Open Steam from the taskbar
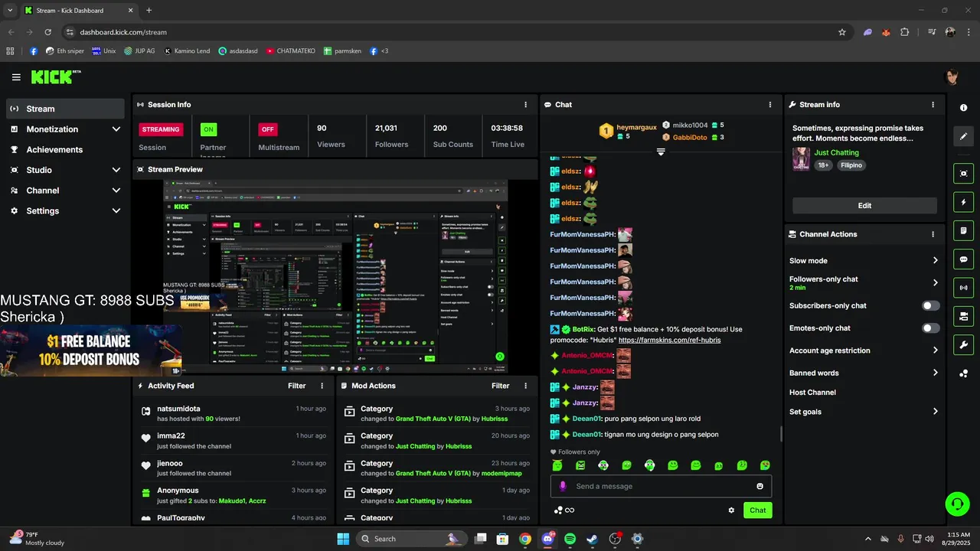Viewport: 980px width, 551px height. [592, 539]
